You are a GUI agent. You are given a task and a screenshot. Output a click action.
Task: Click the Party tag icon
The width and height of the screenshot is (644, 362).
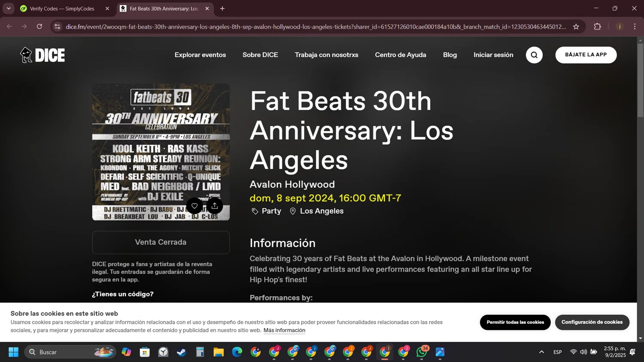[x=255, y=211]
